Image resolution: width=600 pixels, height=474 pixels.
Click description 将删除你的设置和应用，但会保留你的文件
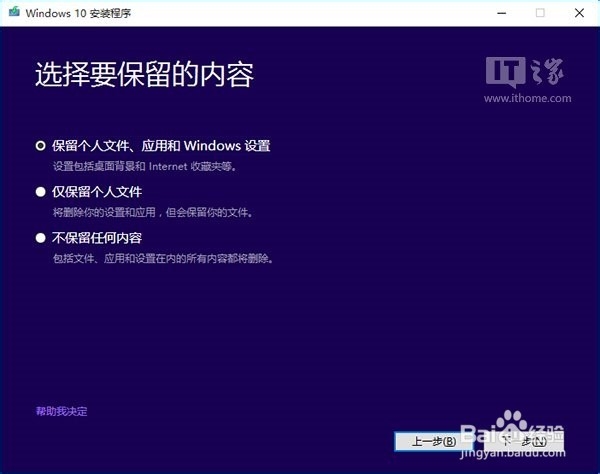(153, 212)
